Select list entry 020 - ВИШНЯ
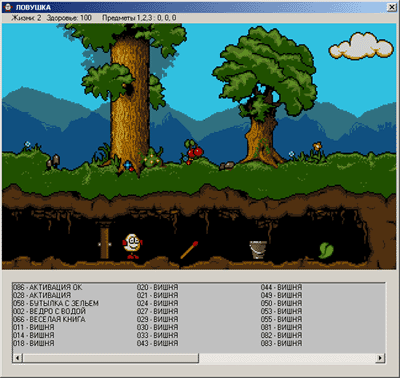This screenshot has height=378, width=400. (x=157, y=287)
